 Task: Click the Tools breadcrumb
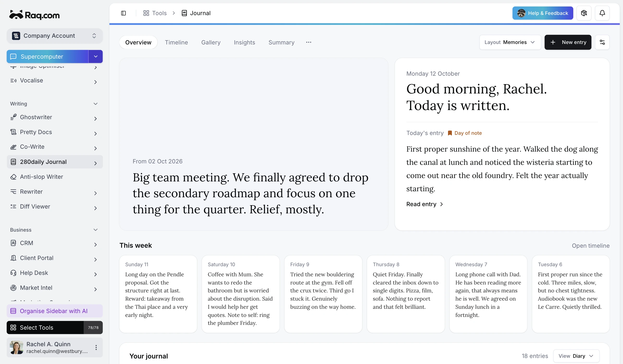[x=155, y=13]
